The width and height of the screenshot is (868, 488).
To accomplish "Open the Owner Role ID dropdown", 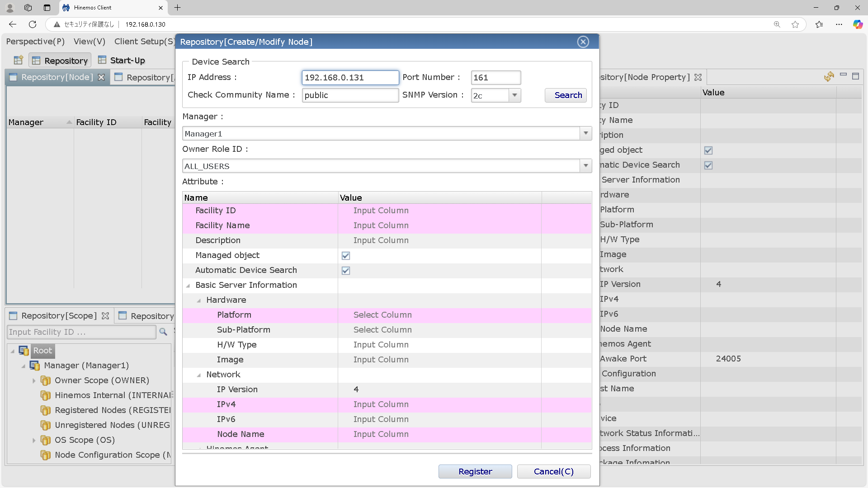I will tap(585, 166).
